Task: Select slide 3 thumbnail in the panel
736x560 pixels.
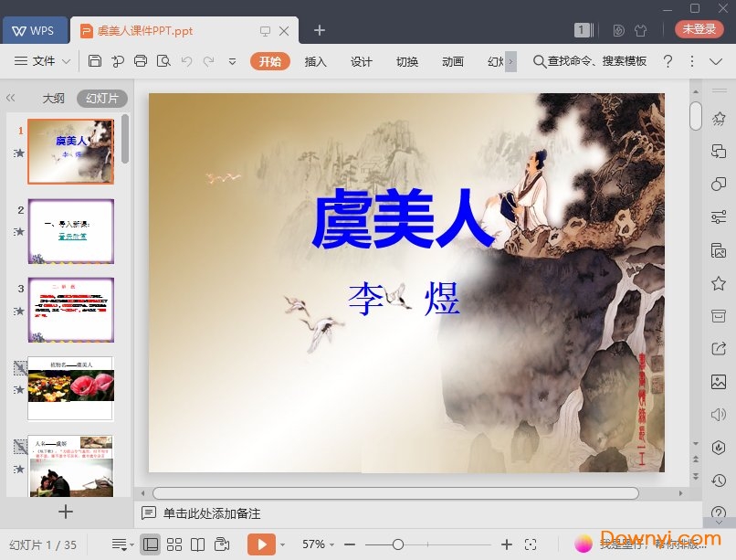Action: [x=70, y=309]
